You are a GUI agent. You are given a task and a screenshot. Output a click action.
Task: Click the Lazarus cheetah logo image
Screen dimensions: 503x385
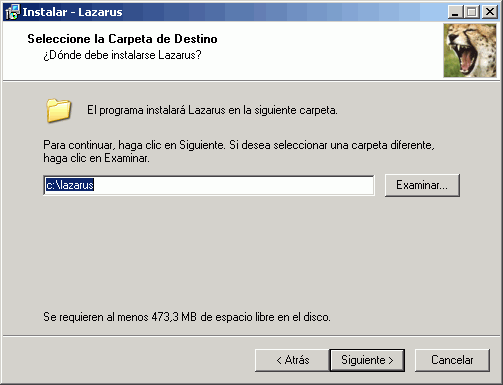click(470, 50)
